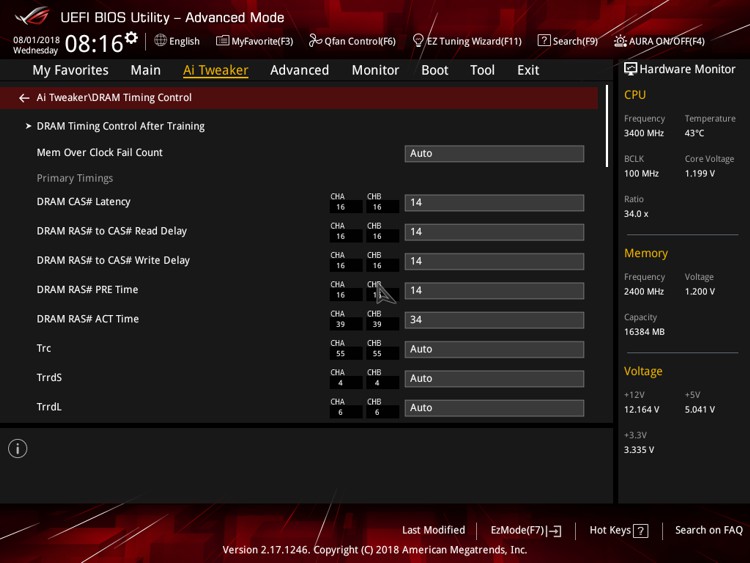Viewport: 750px width, 563px height.
Task: Click the info icon in help area
Action: click(18, 449)
